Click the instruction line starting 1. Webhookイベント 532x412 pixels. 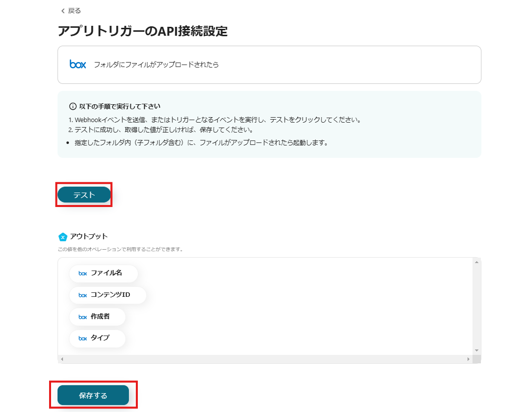(215, 120)
